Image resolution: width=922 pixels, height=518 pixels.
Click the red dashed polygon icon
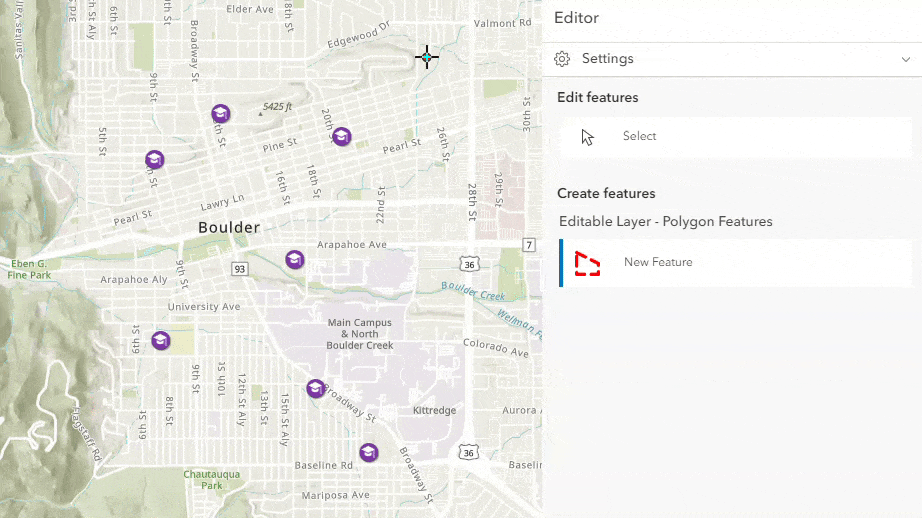[587, 263]
